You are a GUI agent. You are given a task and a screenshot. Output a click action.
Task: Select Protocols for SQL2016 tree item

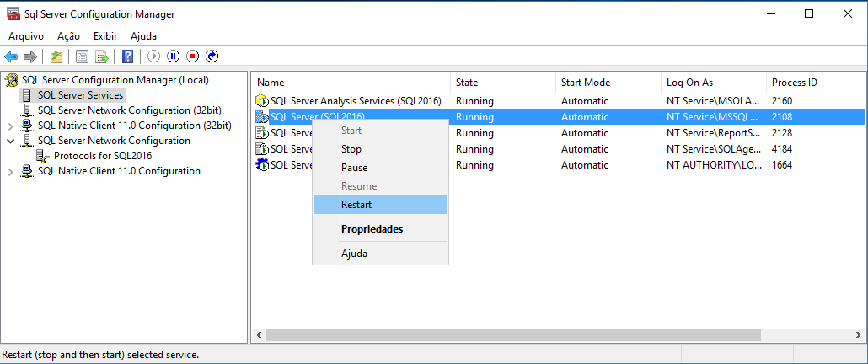tap(103, 156)
